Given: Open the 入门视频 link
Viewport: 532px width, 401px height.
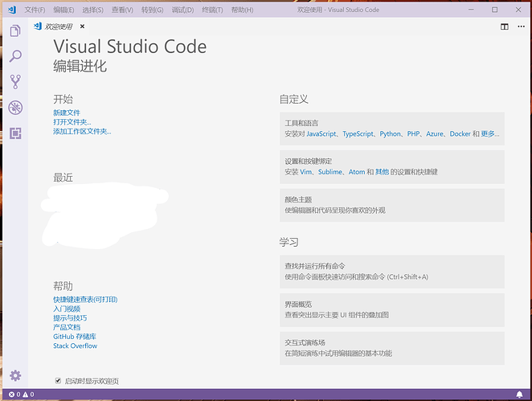Looking at the screenshot, I should [67, 309].
